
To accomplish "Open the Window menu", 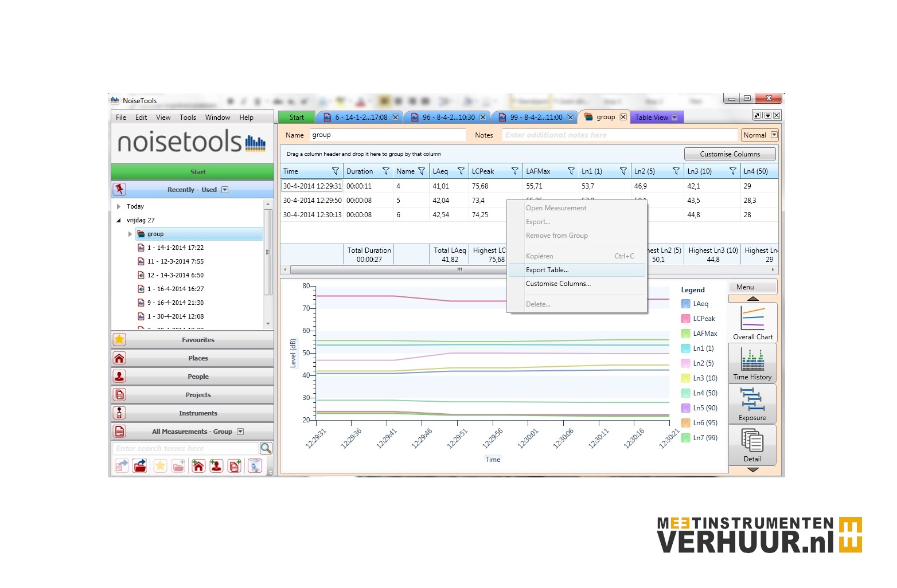I will point(217,117).
